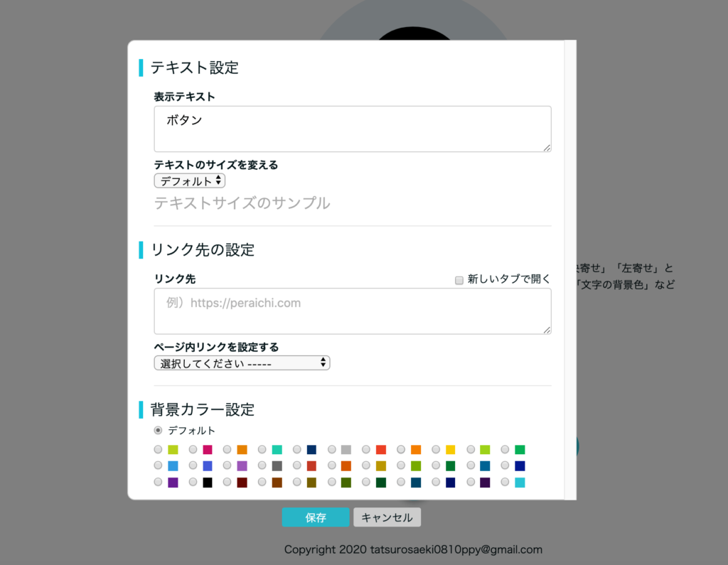Select the black color swatch

[208, 483]
